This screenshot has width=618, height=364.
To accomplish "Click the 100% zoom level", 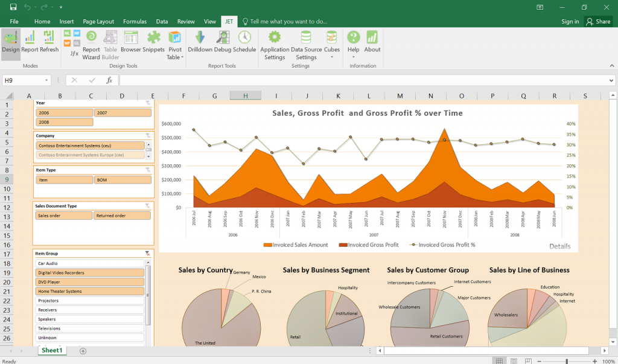I will 608,361.
